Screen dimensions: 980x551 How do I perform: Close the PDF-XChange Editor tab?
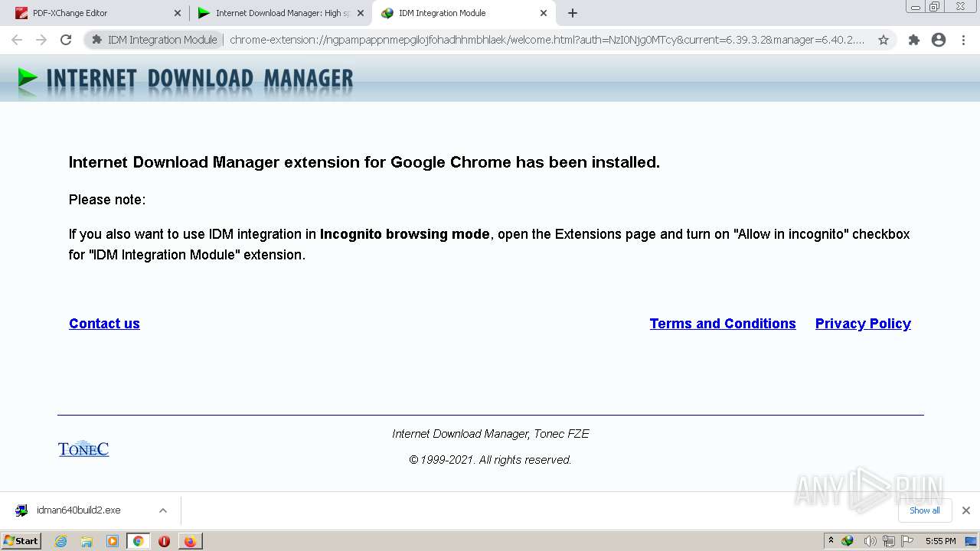(178, 13)
